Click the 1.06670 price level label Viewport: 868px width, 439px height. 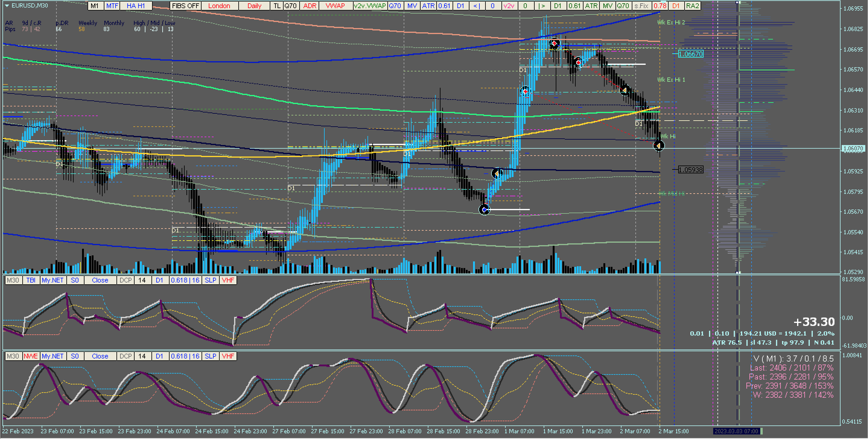(690, 54)
